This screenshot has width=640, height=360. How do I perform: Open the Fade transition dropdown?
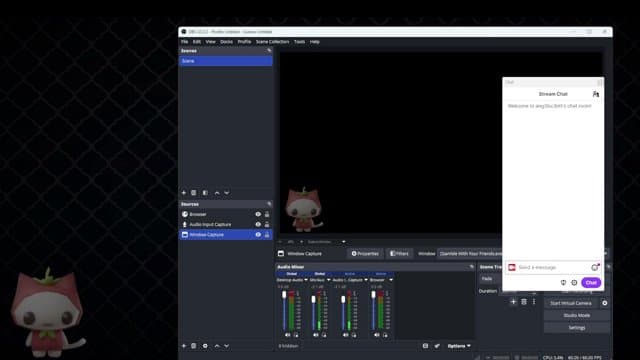coord(491,279)
